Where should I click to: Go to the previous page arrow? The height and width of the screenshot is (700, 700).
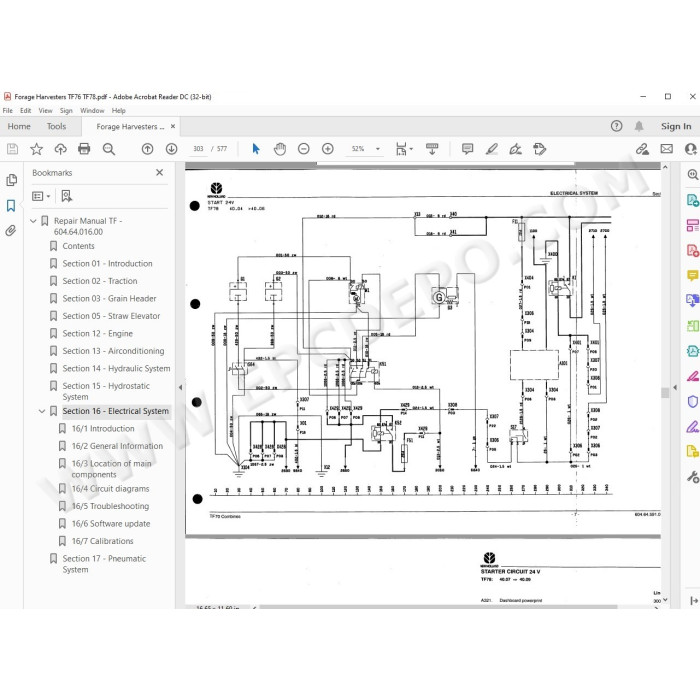coord(147,149)
